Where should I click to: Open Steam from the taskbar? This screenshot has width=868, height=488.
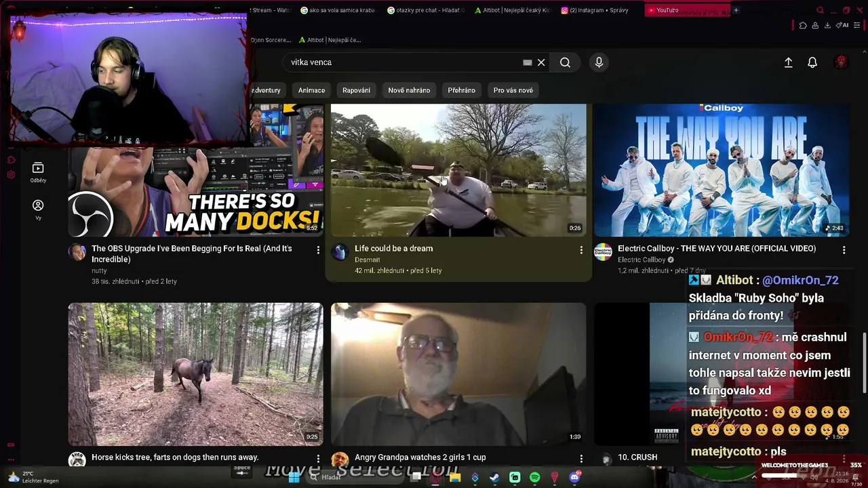(x=494, y=477)
